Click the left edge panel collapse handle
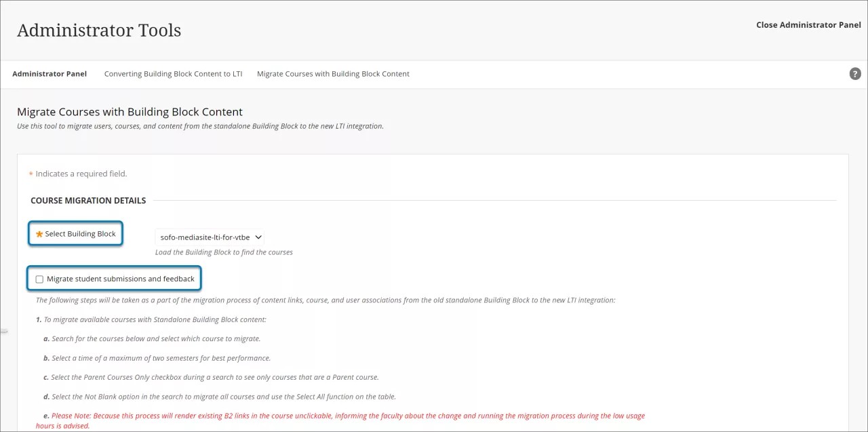The image size is (868, 432). coord(4,330)
